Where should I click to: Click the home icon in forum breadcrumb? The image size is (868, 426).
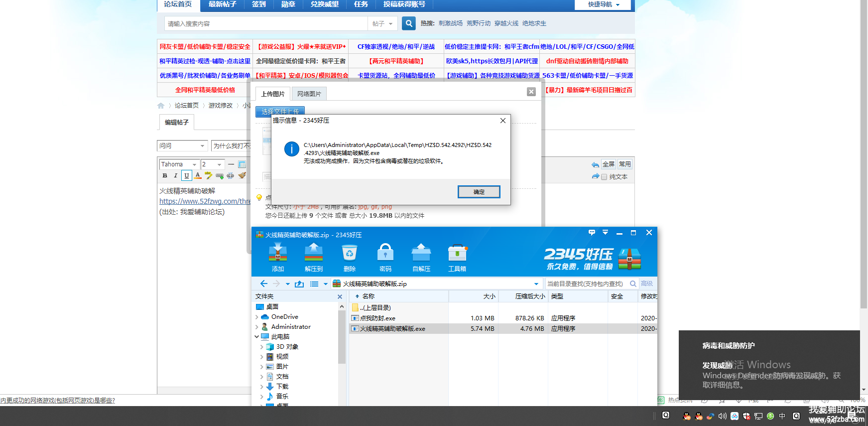[161, 106]
